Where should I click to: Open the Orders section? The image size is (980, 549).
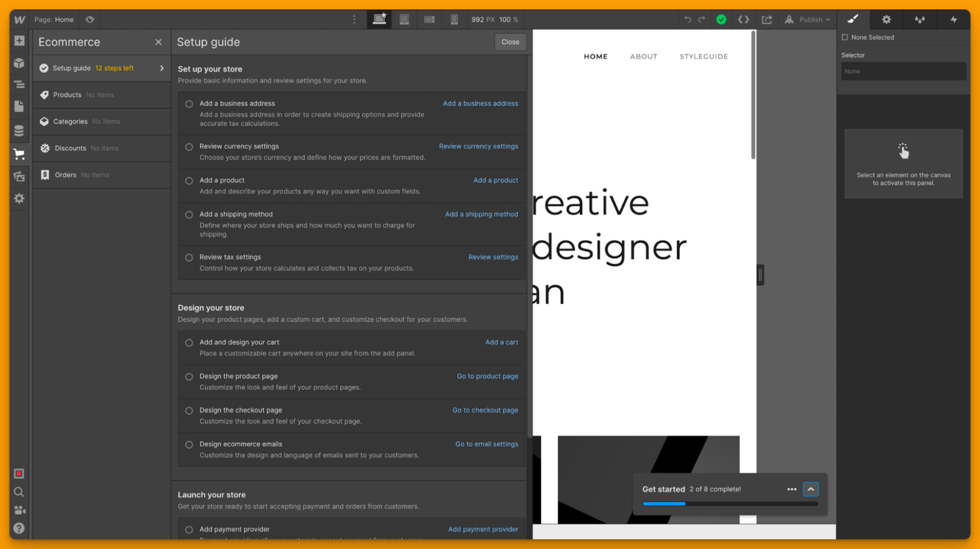coord(102,175)
